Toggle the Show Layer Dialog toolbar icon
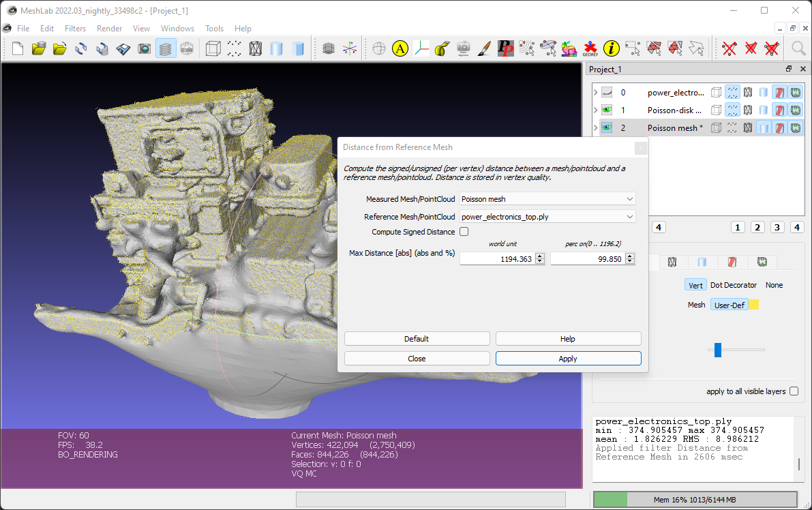Image resolution: width=812 pixels, height=510 pixels. tap(165, 48)
